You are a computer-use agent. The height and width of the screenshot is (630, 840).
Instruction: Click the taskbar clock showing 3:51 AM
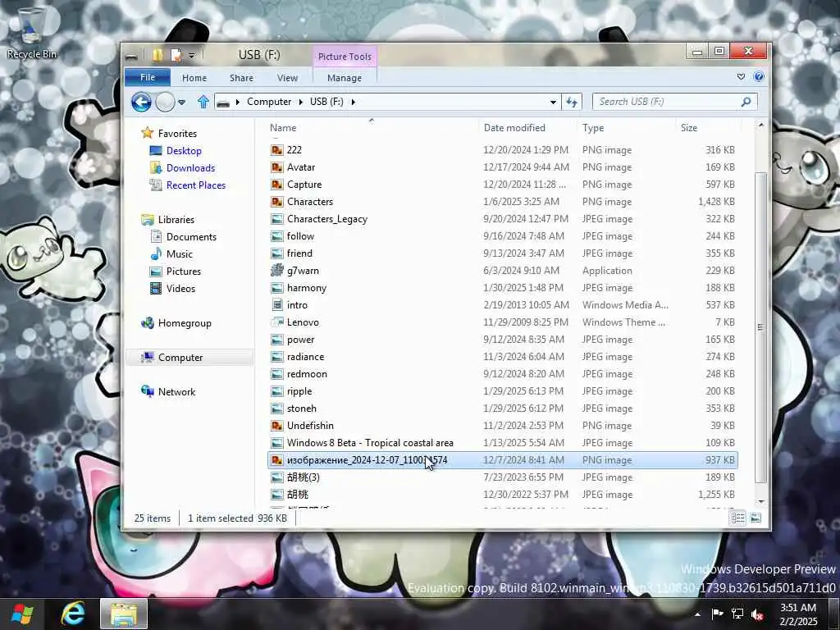tap(798, 614)
